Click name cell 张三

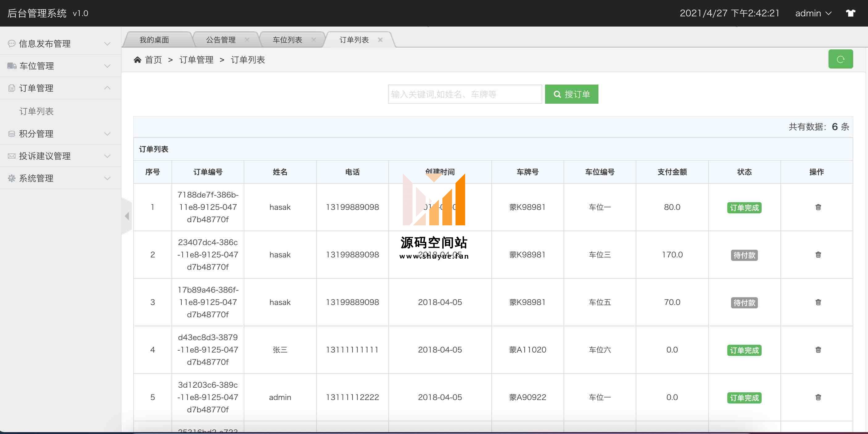tap(280, 350)
